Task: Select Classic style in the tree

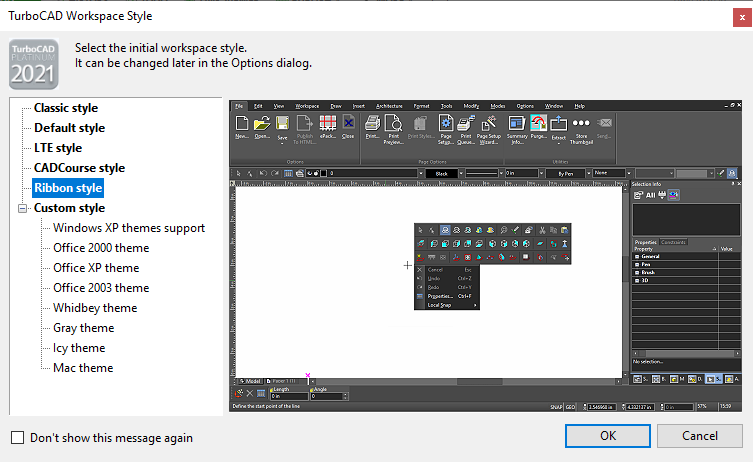Action: tap(66, 108)
